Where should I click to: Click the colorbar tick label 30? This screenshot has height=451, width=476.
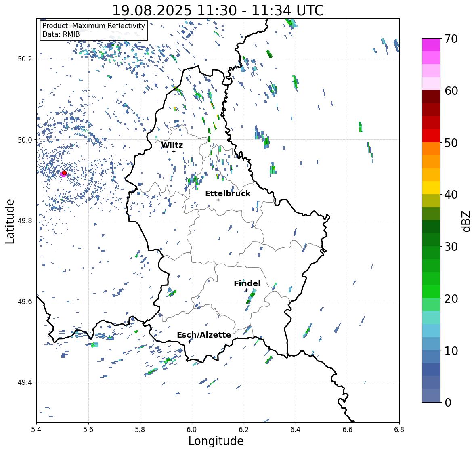(x=451, y=247)
